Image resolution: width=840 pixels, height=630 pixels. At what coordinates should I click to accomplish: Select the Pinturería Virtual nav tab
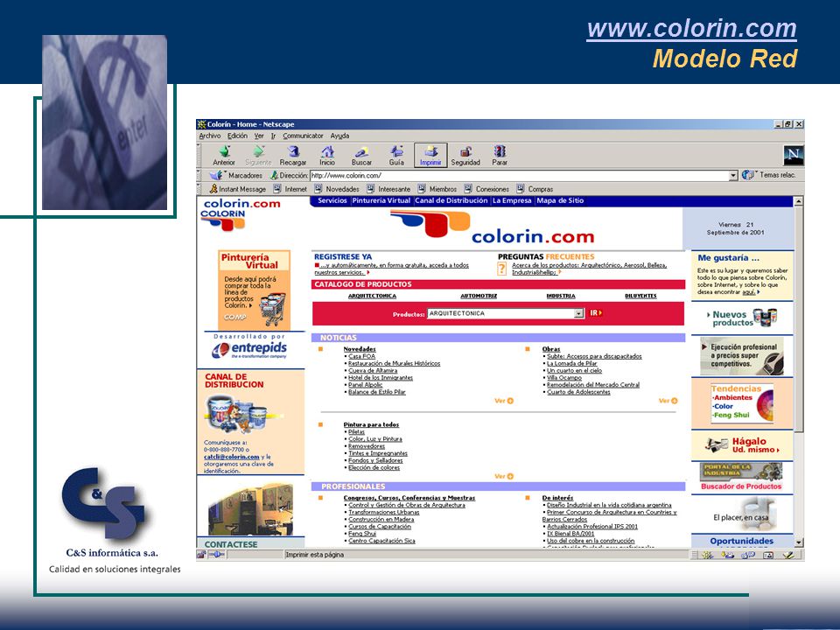coord(381,201)
